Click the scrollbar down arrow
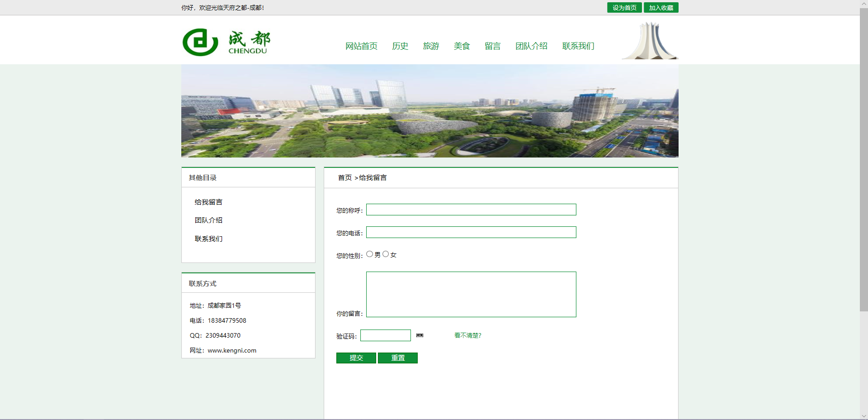The image size is (868, 420). 863,416
